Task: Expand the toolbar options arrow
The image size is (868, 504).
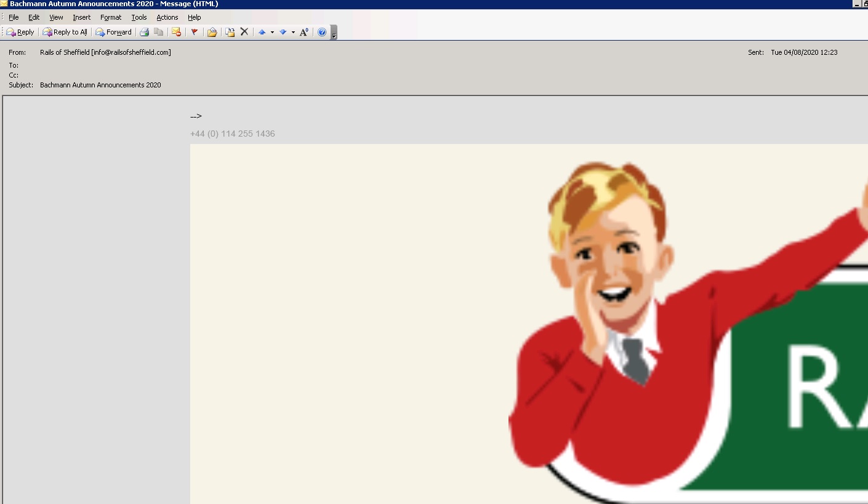Action: click(x=334, y=32)
